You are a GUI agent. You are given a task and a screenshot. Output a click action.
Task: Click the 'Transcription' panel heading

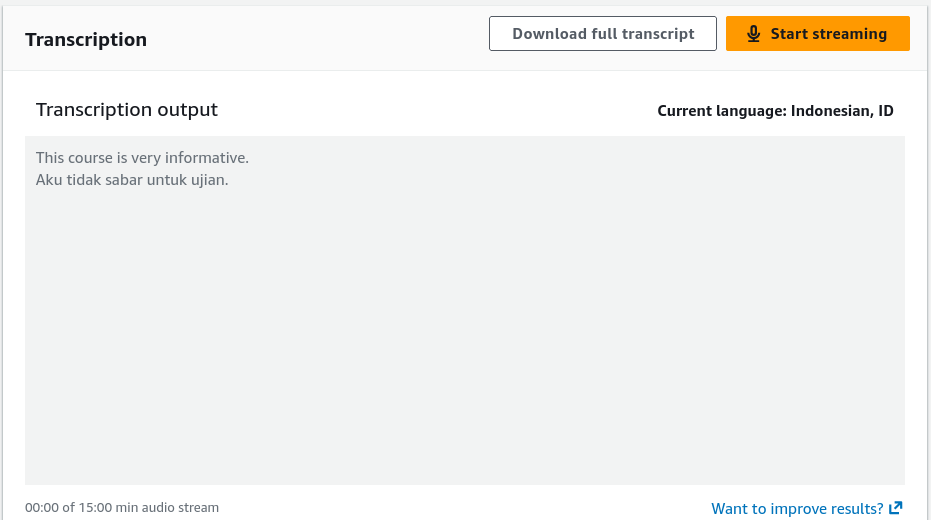86,40
